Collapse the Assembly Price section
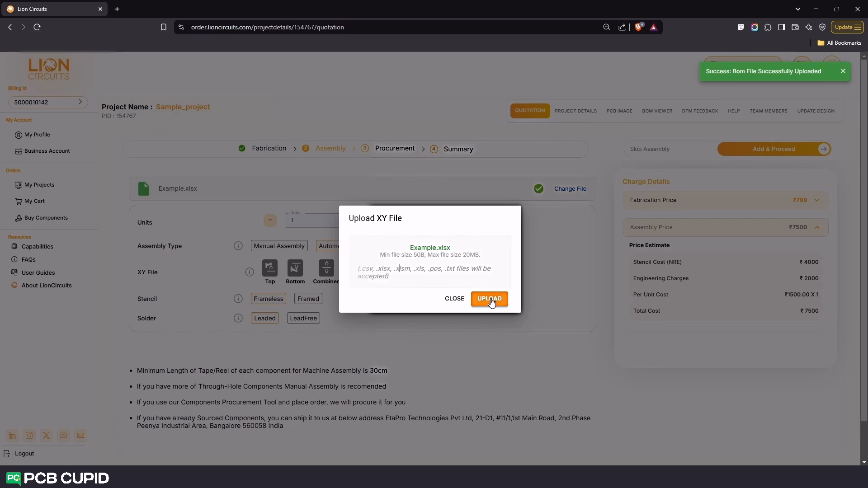 817,227
